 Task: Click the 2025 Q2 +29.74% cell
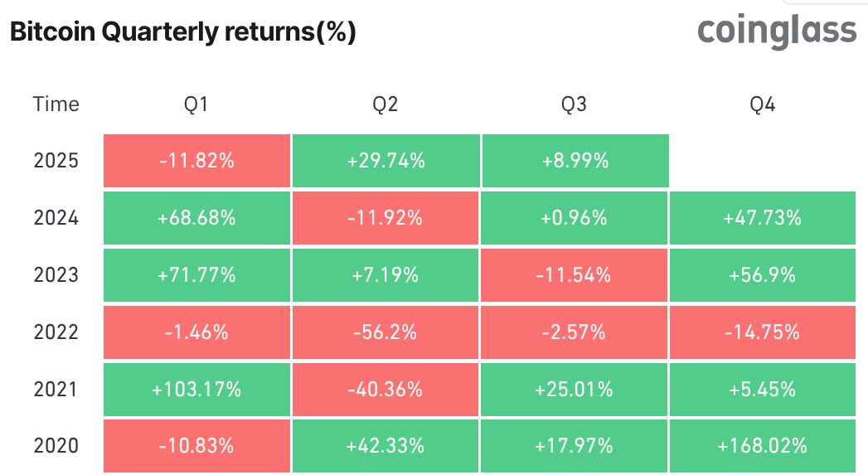tap(386, 161)
